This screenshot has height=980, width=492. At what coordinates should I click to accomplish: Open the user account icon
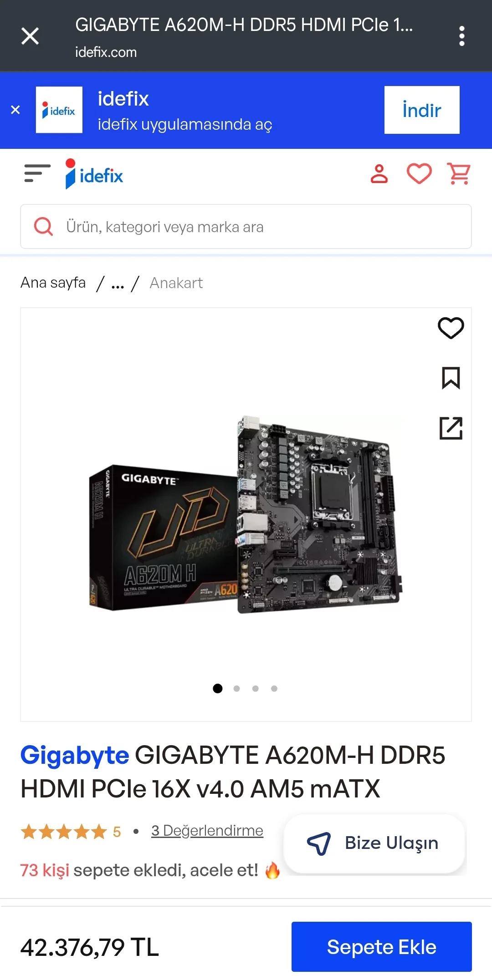379,174
